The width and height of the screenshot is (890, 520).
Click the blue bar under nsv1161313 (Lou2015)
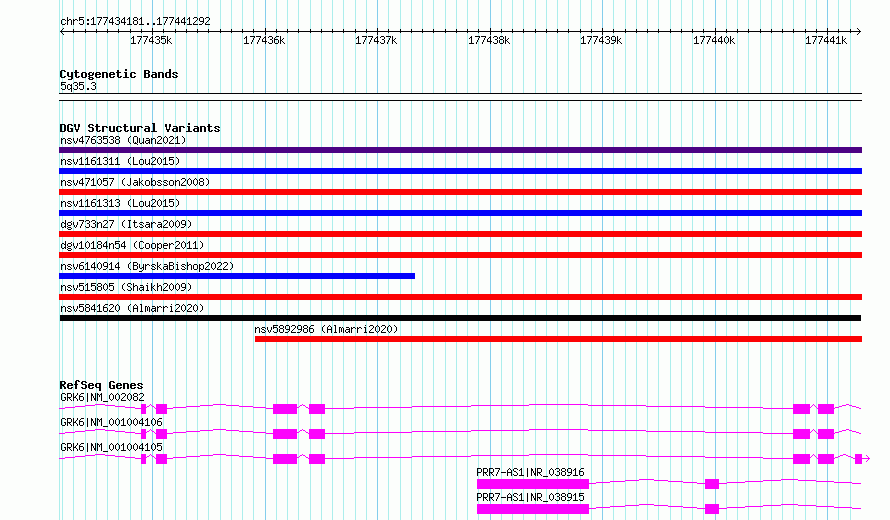460,213
